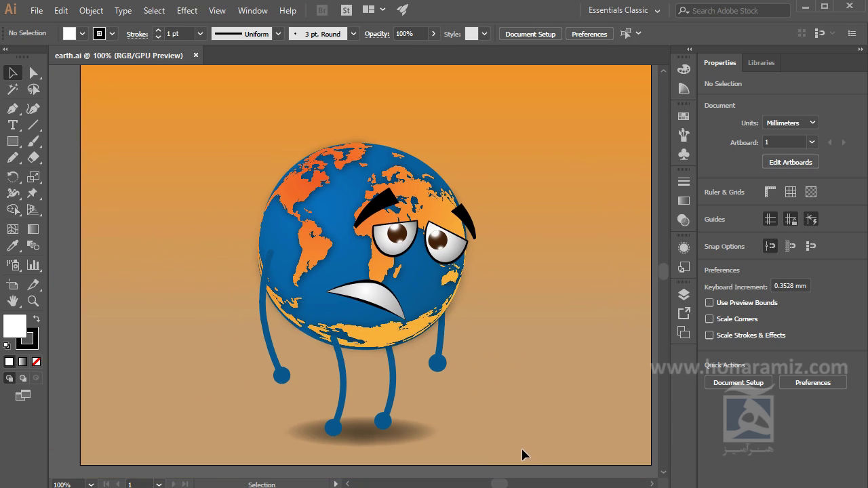
Task: Select the Selection tool arrow
Action: click(13, 73)
